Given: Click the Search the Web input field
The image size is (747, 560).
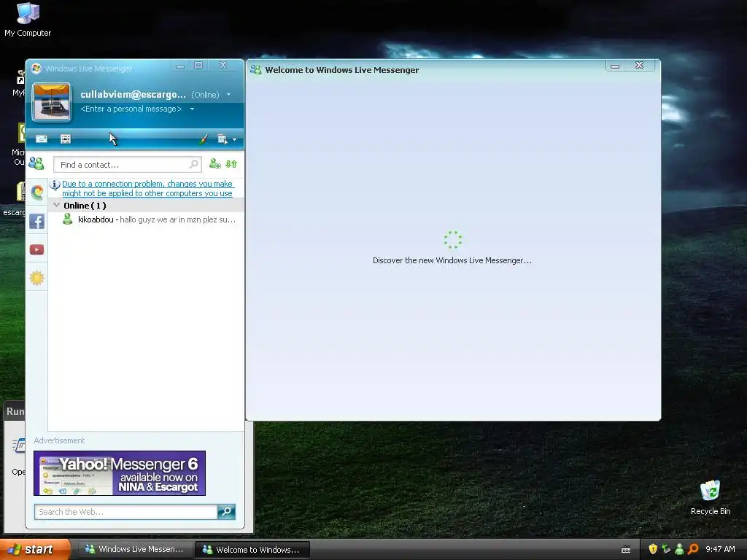Looking at the screenshot, I should [126, 512].
